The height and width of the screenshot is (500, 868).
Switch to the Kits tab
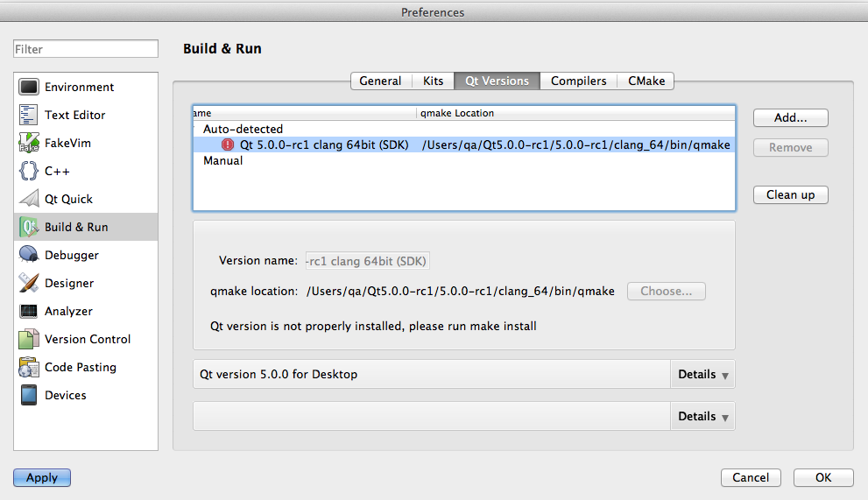click(x=433, y=81)
